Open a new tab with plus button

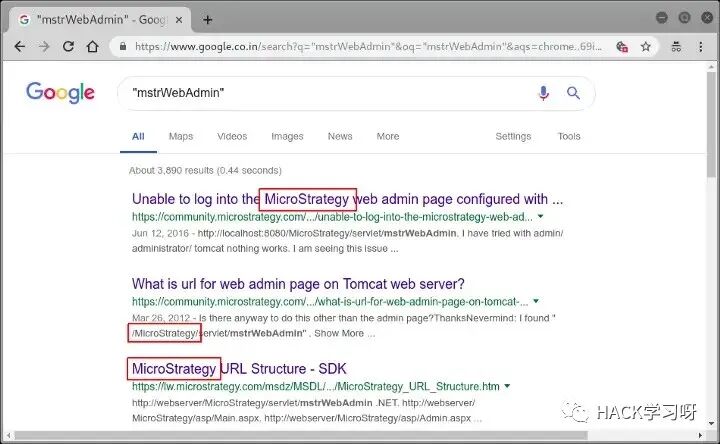coord(208,20)
